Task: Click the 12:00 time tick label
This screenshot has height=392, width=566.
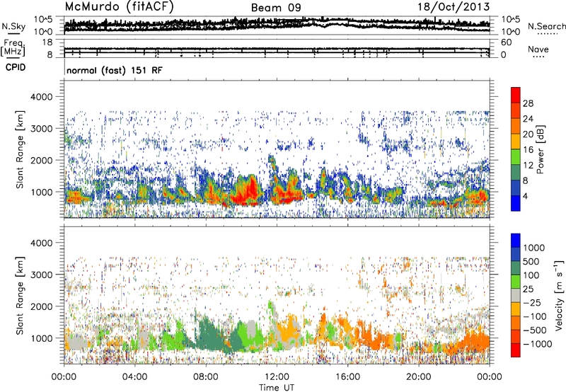Action: tap(277, 377)
